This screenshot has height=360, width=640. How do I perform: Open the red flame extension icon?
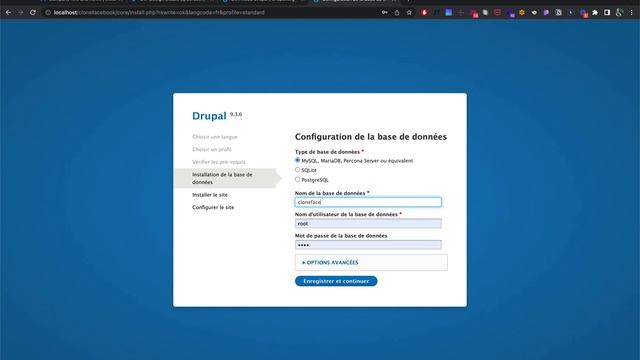click(424, 13)
